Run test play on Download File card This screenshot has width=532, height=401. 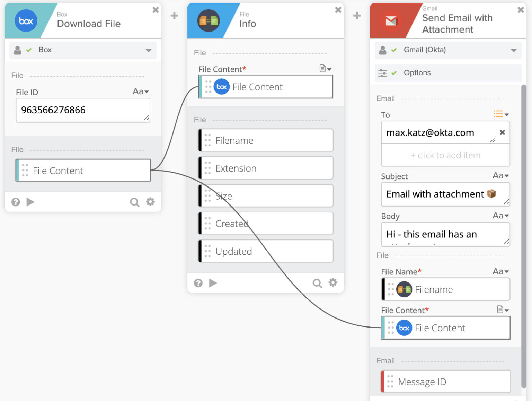click(x=30, y=202)
